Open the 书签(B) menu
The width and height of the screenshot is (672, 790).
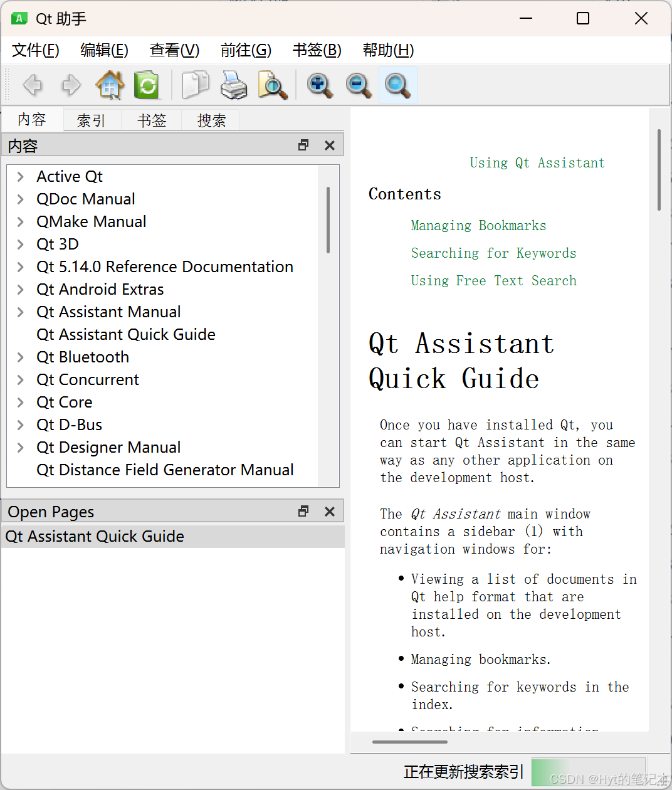(317, 50)
